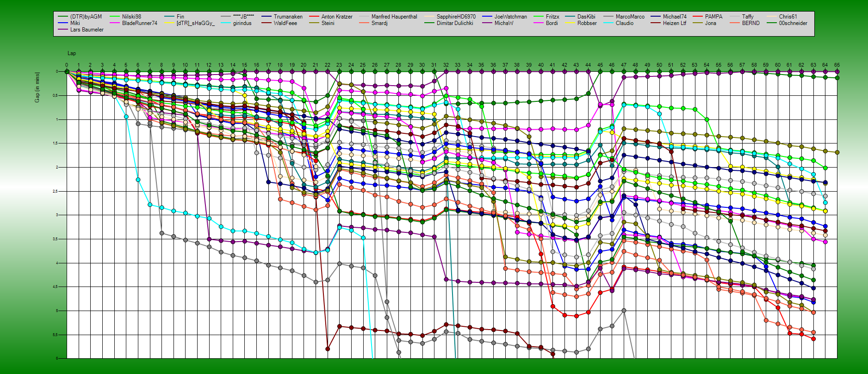Click the 2,5 value on the gap axis
868x374 pixels.
[55, 191]
